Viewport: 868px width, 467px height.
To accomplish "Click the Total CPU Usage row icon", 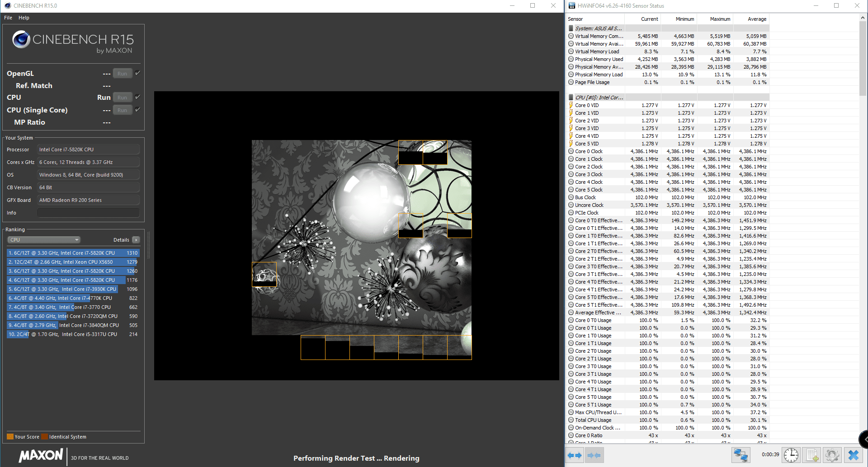I will [571, 420].
